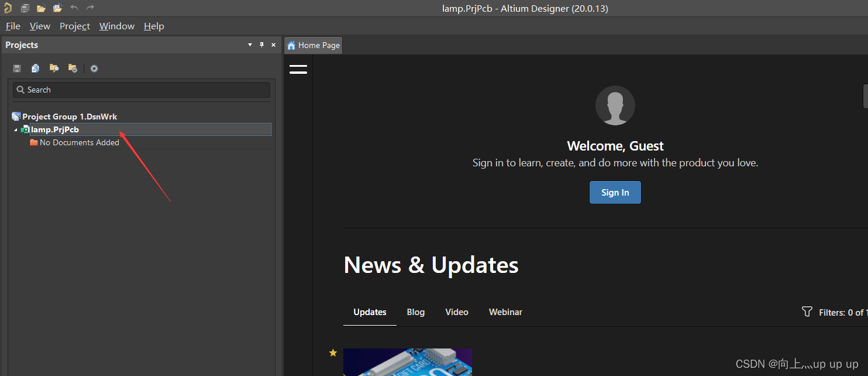
Task: Click the Filters: 0 of label
Action: pyautogui.click(x=843, y=312)
